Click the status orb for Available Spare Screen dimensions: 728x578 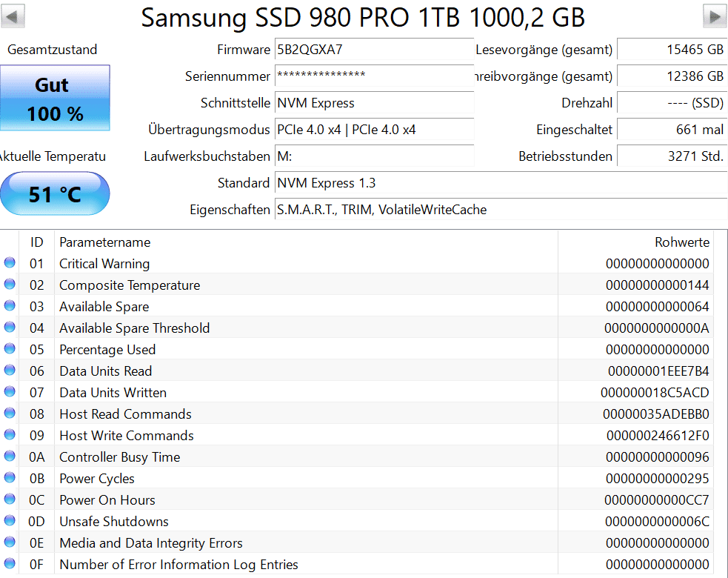10,305
